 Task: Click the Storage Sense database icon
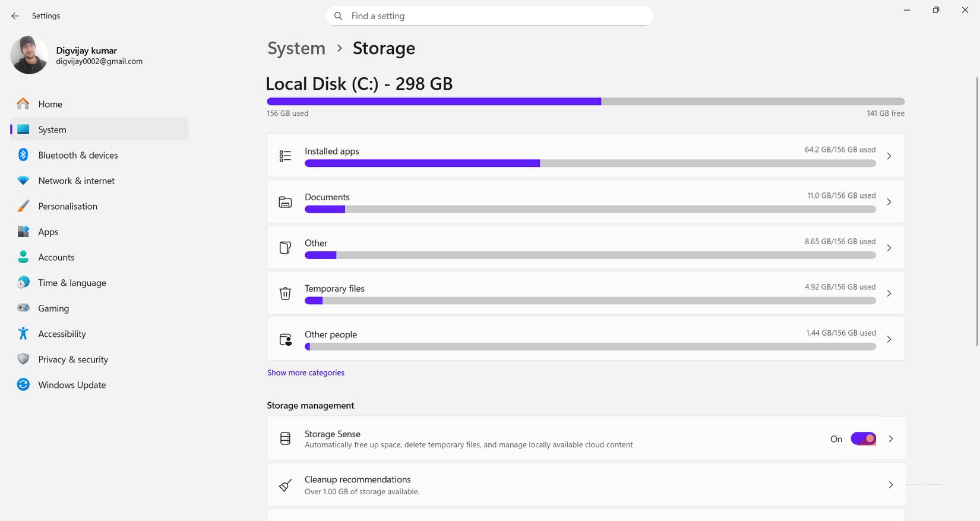pos(285,438)
